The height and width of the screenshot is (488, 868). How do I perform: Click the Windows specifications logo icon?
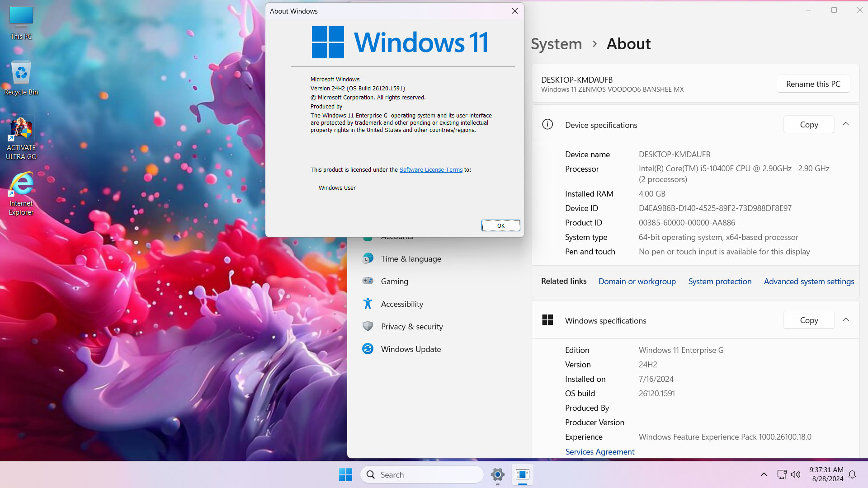[x=547, y=320]
